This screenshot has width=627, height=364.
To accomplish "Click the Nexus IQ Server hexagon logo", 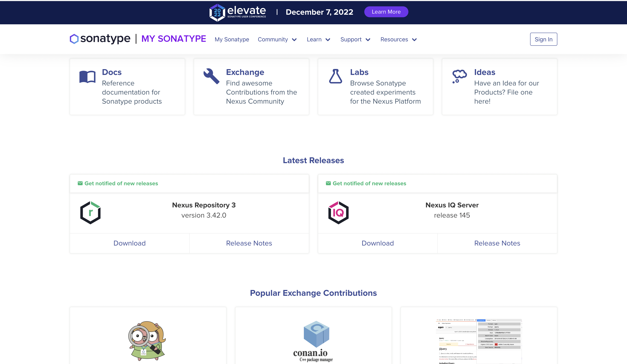I will click(338, 213).
